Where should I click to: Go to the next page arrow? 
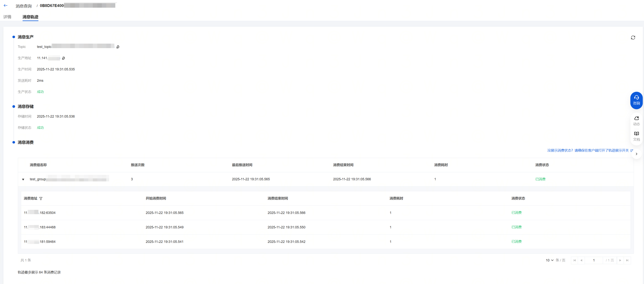pyautogui.click(x=620, y=260)
